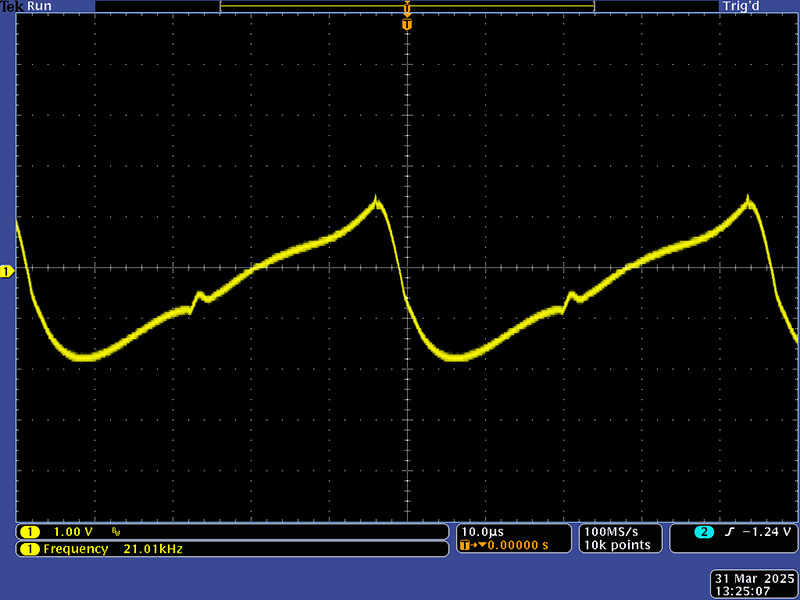The image size is (800, 600).
Task: Click the bandwidth limit icon in channel readout
Action: pos(116,532)
